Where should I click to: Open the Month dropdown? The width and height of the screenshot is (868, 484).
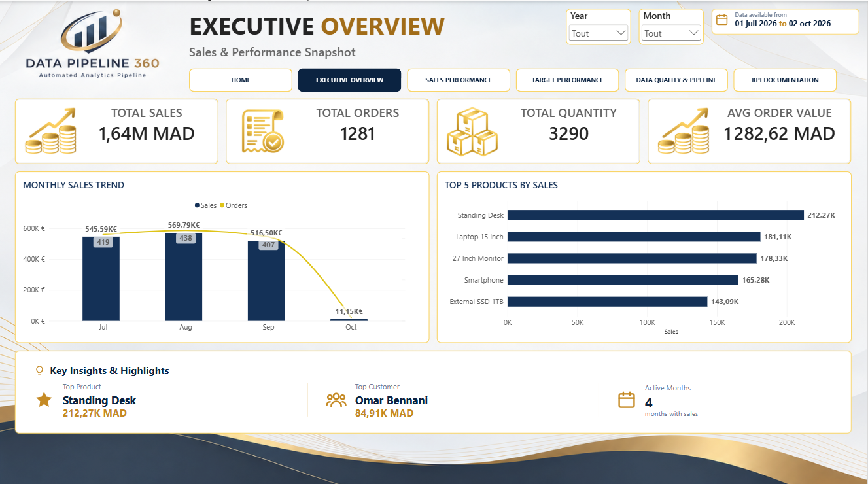(x=671, y=33)
